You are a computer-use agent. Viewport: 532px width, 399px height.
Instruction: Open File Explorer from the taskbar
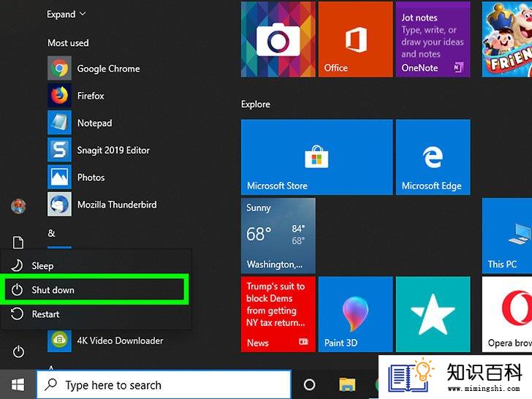(347, 384)
